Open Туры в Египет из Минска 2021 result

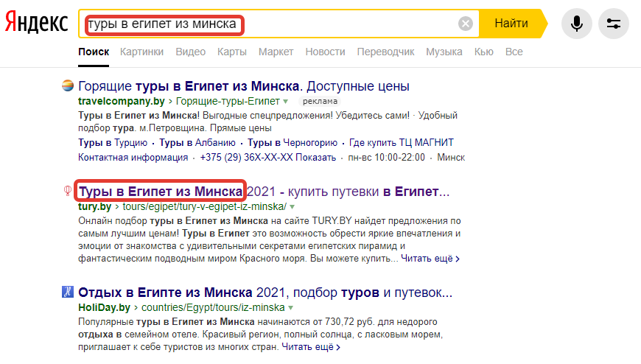[264, 192]
